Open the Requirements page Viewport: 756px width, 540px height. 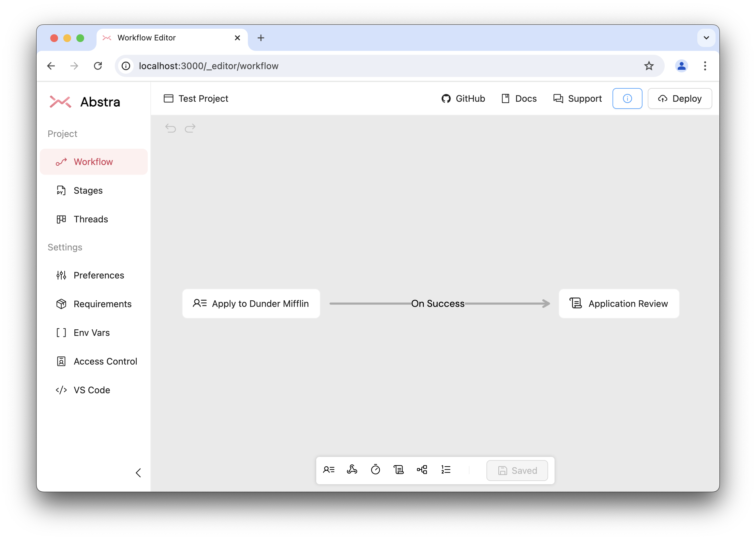(x=94, y=304)
